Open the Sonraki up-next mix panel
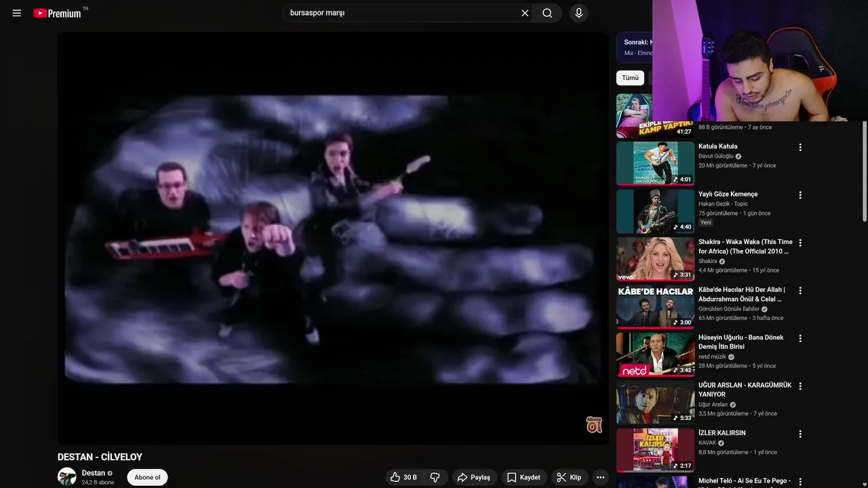868x488 pixels. (635, 47)
